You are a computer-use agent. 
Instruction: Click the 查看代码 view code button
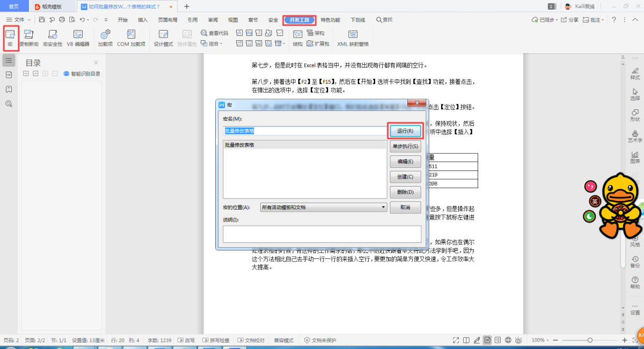[x=215, y=33]
